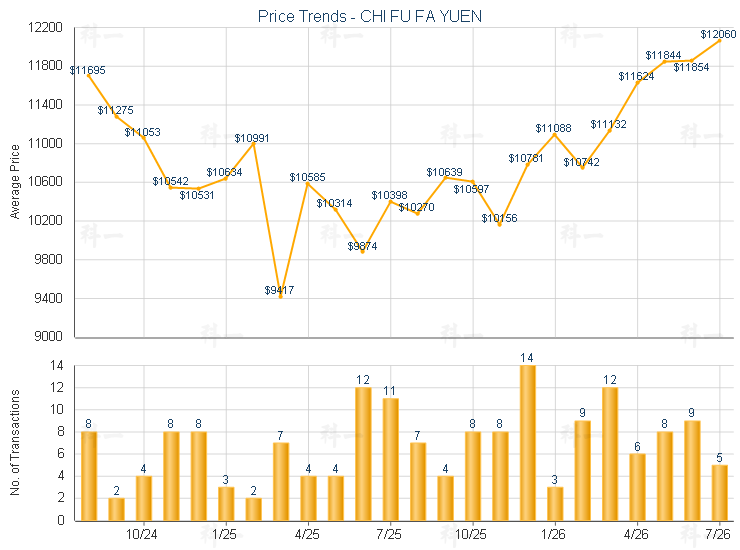Click the $11695 first price point
The width and height of the screenshot is (740, 550).
coord(89,76)
